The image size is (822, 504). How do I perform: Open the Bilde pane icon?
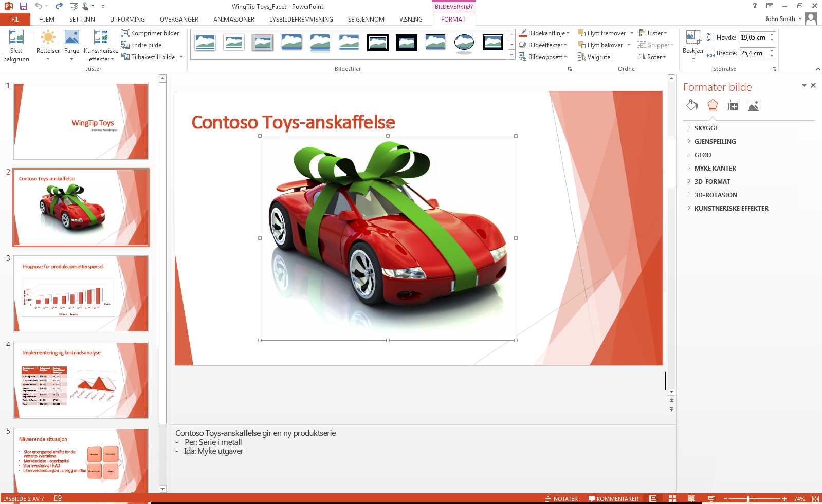click(754, 105)
